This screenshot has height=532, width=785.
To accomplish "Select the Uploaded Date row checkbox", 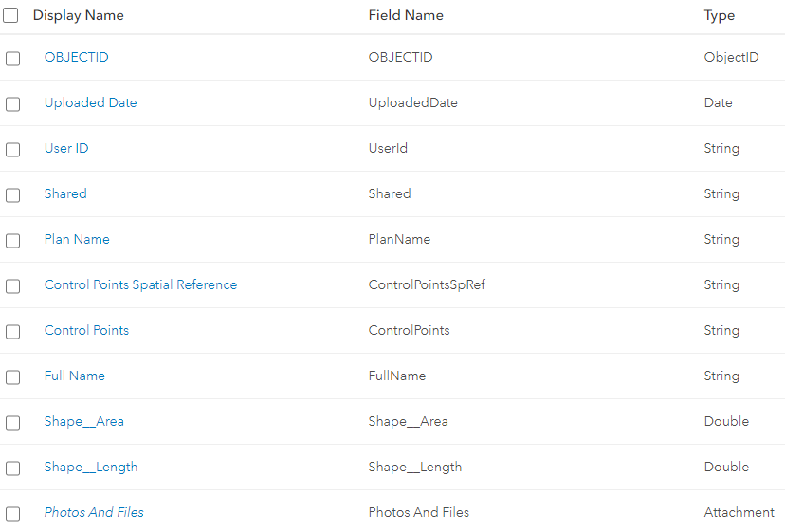I will 12,104.
